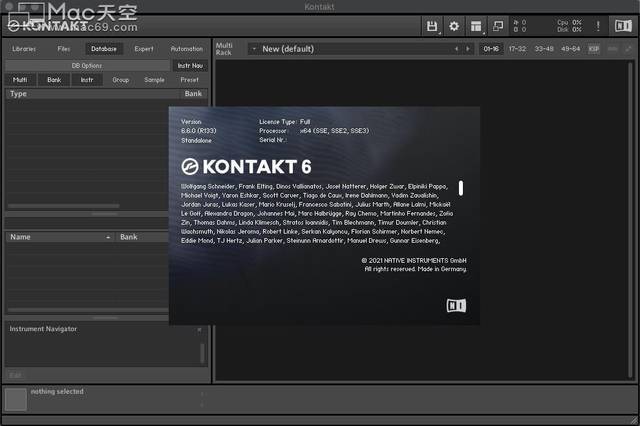640x426 pixels.
Task: Click the version text 6.6.0 (R133)
Action: click(199, 131)
